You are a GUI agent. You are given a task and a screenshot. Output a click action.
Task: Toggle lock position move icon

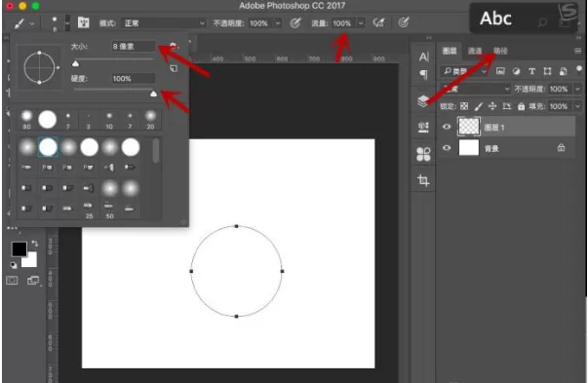492,106
